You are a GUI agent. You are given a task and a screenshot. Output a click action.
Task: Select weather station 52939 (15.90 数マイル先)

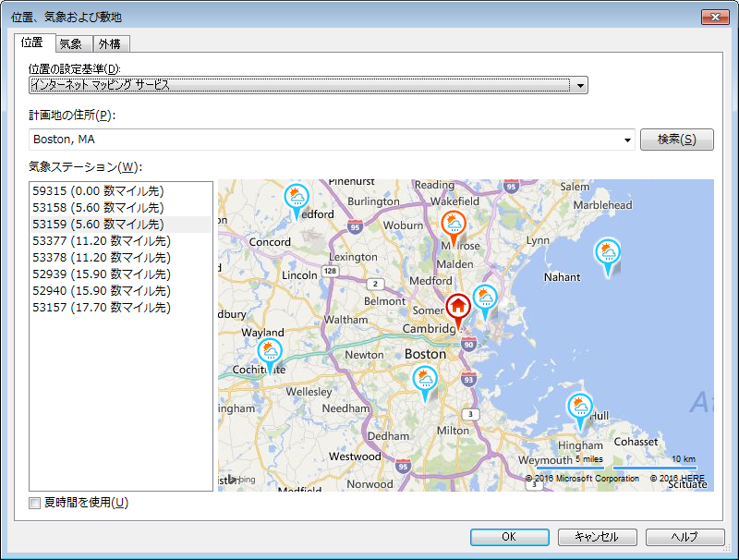[121, 274]
